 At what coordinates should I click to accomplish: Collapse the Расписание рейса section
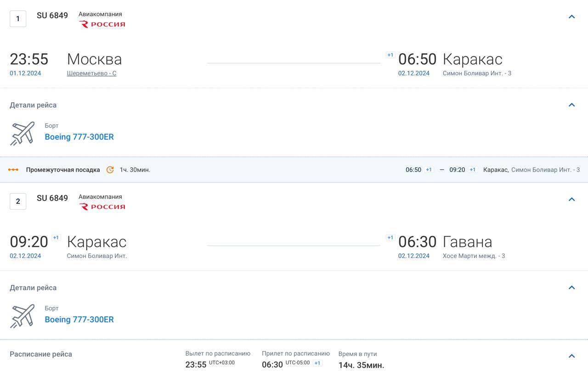tap(571, 356)
